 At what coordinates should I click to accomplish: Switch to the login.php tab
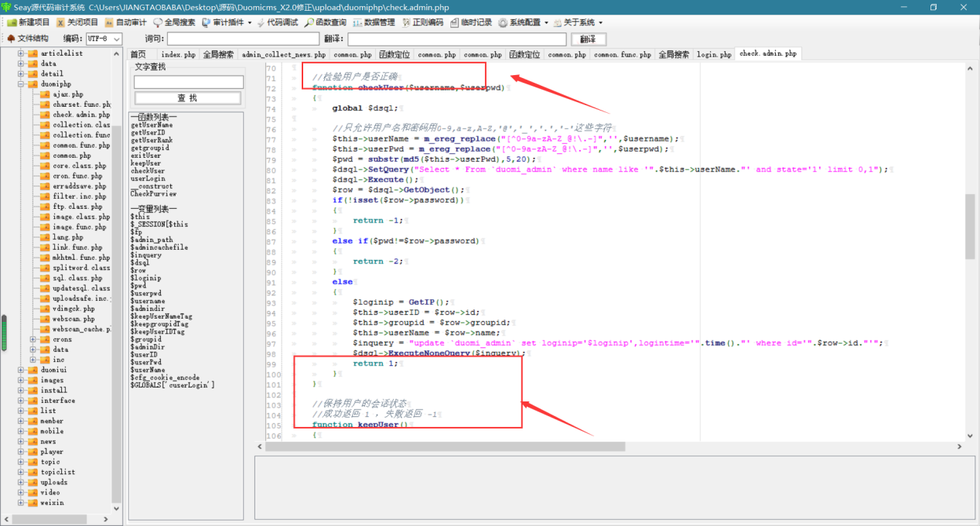click(714, 54)
